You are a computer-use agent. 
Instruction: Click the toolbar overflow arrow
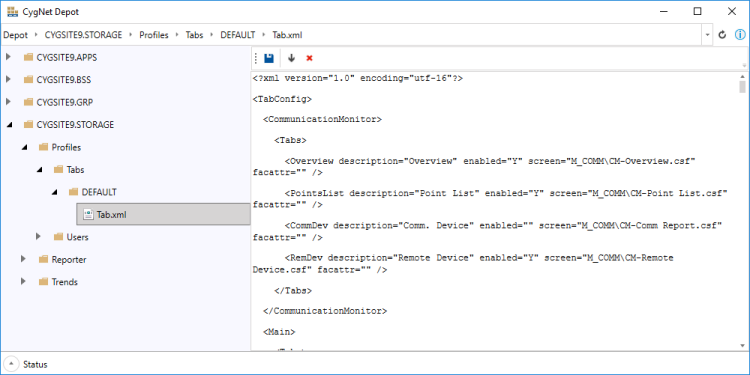pyautogui.click(x=744, y=66)
